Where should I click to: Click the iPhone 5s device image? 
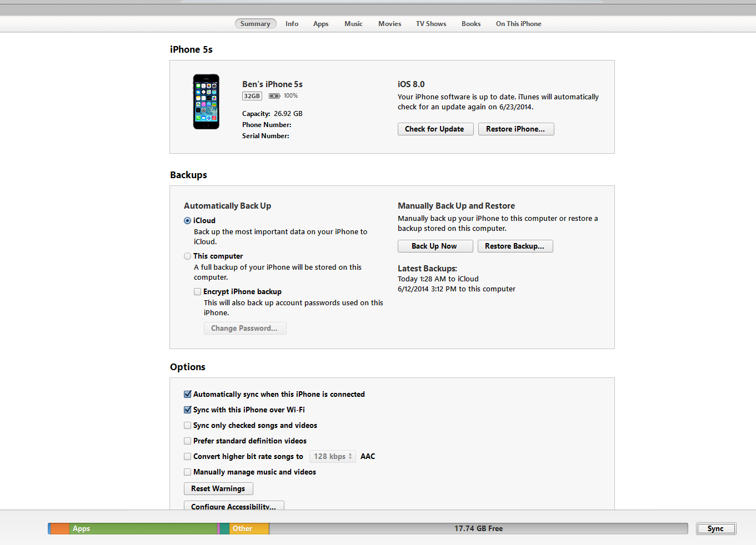[x=206, y=102]
